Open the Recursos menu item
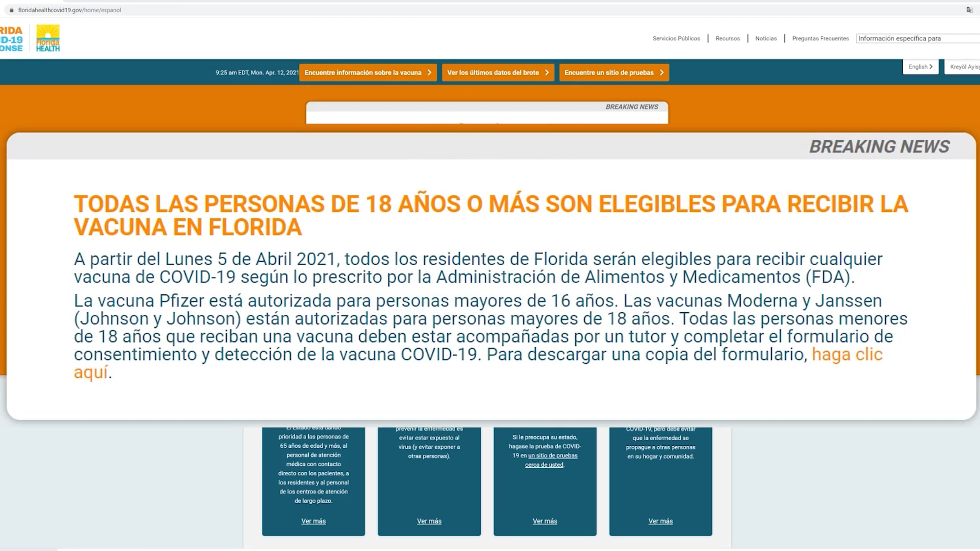 point(727,39)
